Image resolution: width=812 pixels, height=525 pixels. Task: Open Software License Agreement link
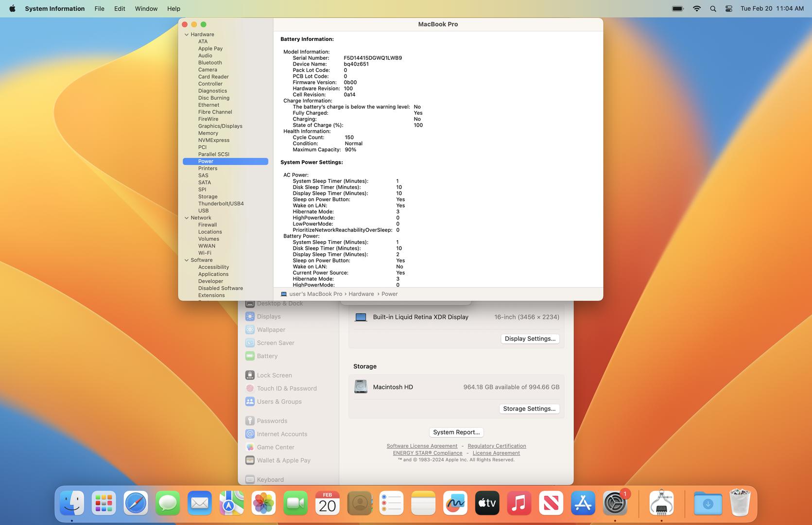pyautogui.click(x=422, y=446)
